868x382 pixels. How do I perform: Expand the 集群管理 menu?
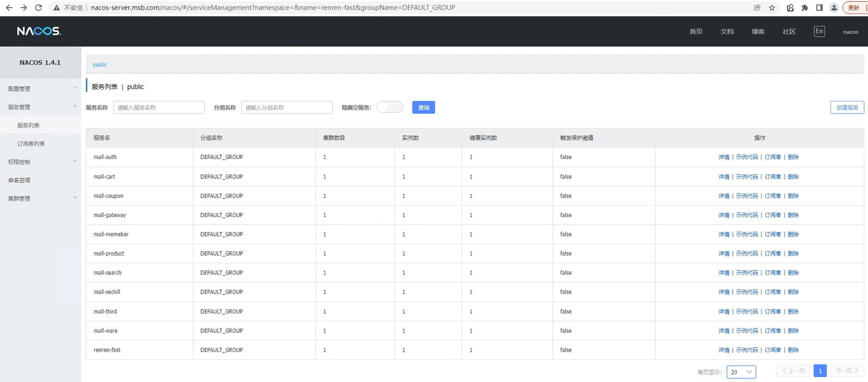pos(41,198)
